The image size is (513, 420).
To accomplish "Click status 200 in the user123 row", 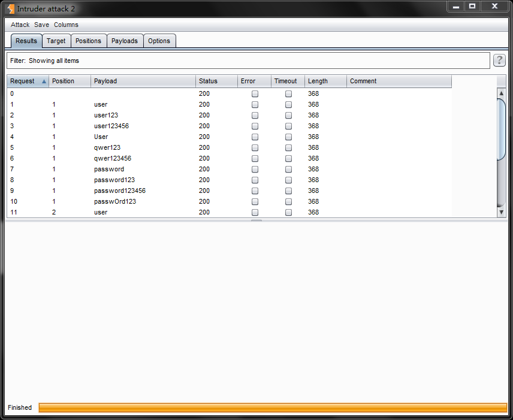I will click(x=204, y=115).
